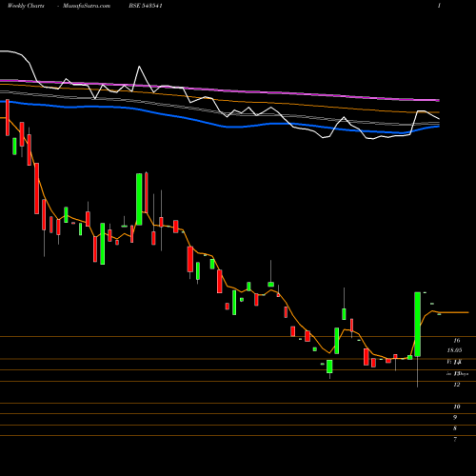Click the 'Weekly Charts' title text

pos(26,6)
